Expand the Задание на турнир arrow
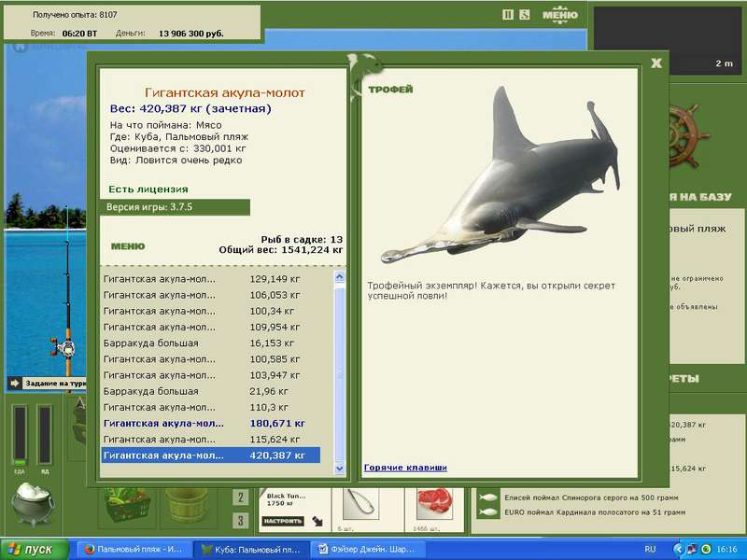The image size is (747, 560). (15, 383)
